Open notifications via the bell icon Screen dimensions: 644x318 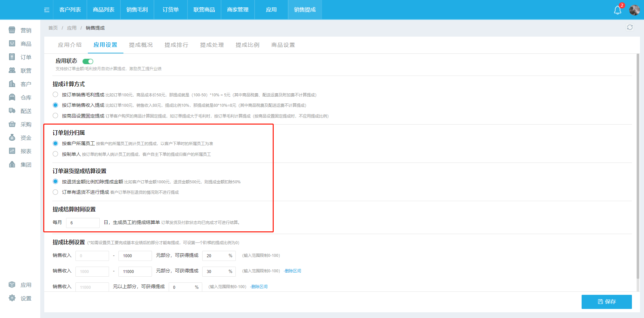[x=618, y=10]
